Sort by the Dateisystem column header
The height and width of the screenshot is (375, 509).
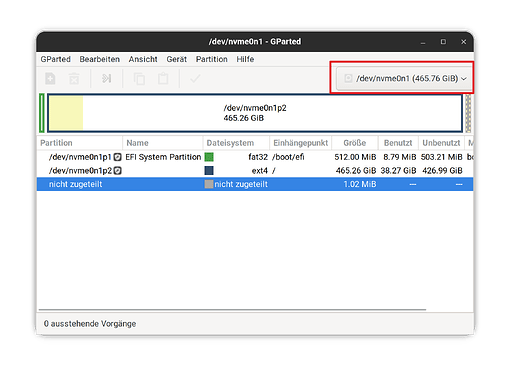[x=236, y=143]
